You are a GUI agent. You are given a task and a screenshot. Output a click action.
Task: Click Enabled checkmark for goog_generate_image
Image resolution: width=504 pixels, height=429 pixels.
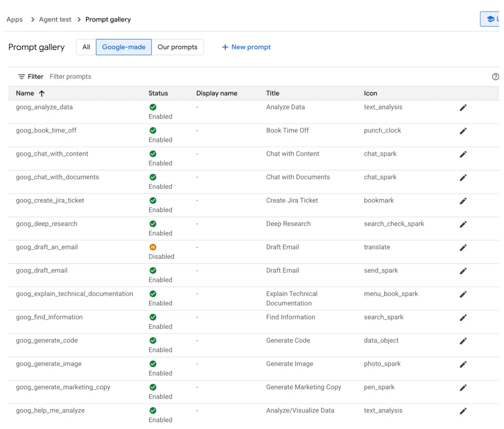(153, 364)
